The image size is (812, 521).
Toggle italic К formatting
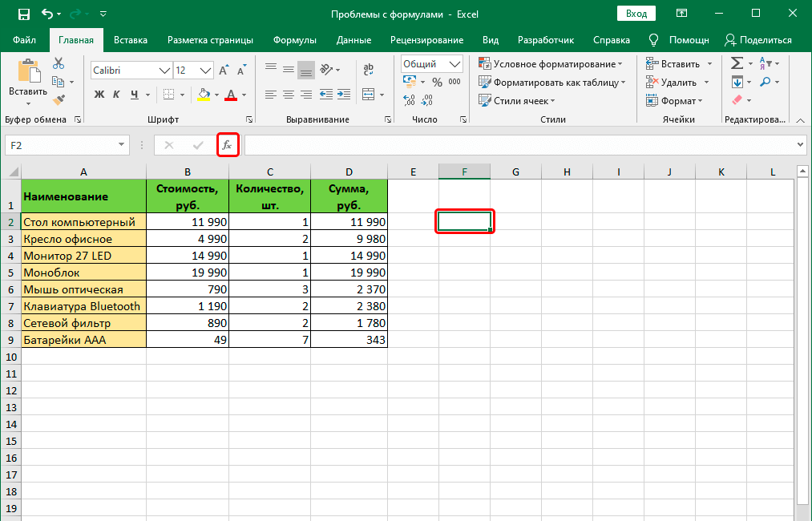click(x=116, y=95)
